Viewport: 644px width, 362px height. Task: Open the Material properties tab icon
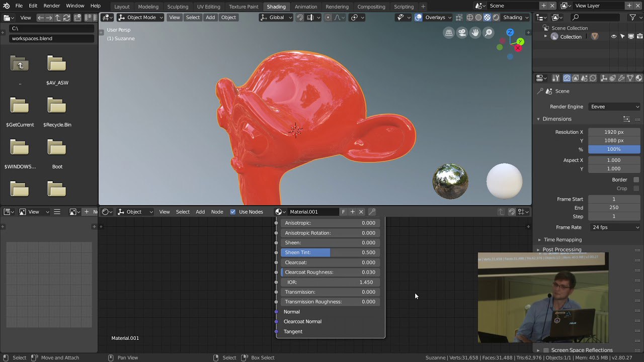[638, 78]
